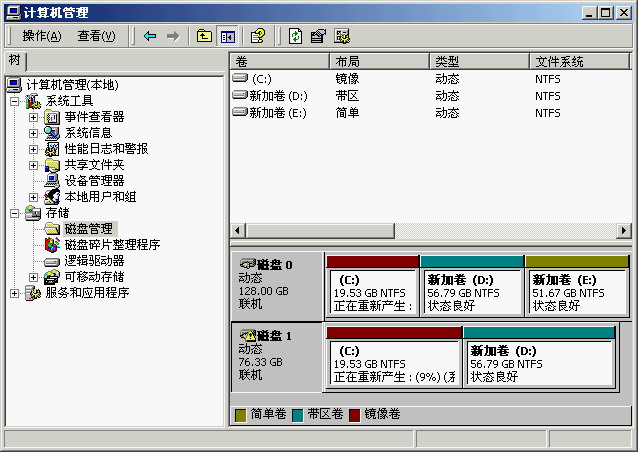Select 逻辑驱动器 tree node

click(x=94, y=261)
